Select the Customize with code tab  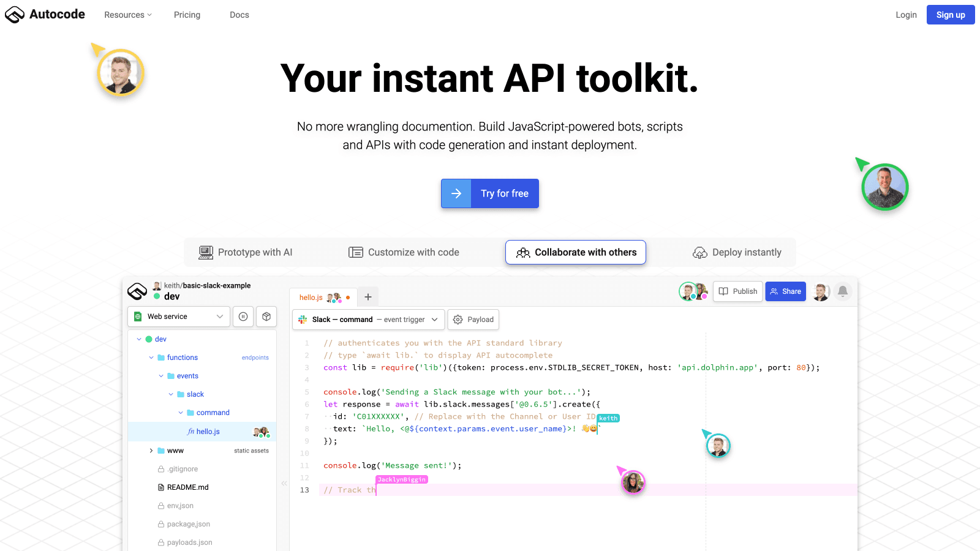[x=404, y=252]
